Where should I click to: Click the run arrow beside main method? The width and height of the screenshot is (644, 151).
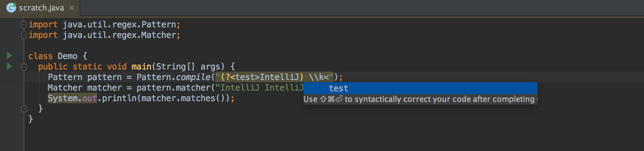coord(10,66)
